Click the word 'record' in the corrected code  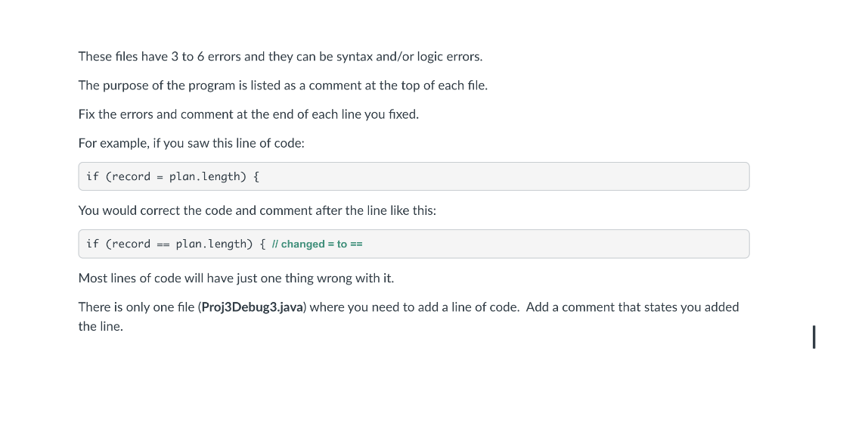point(132,244)
